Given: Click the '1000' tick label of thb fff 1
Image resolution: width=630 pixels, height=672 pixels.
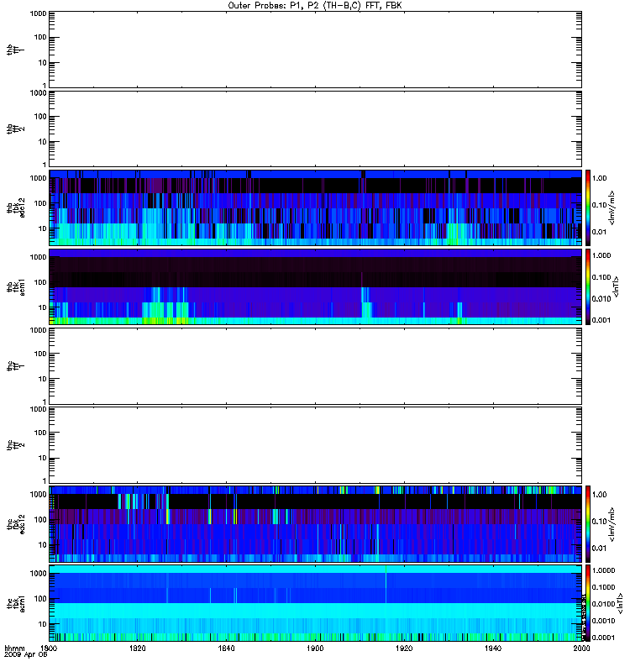Looking at the screenshot, I should coord(38,13).
